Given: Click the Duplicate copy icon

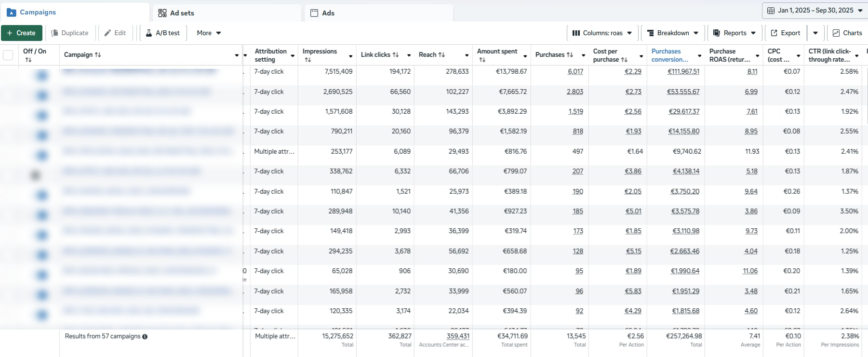Looking at the screenshot, I should 55,33.
